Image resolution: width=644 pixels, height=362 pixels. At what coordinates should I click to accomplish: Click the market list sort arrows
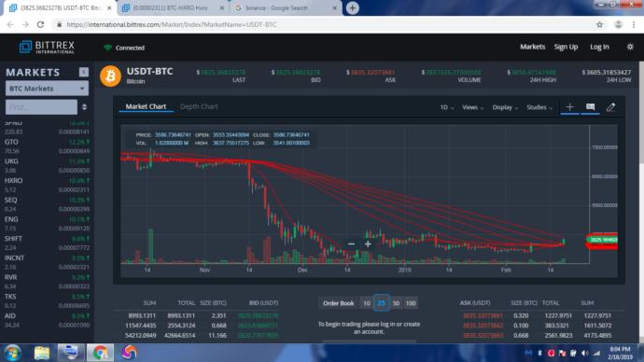pos(84,107)
